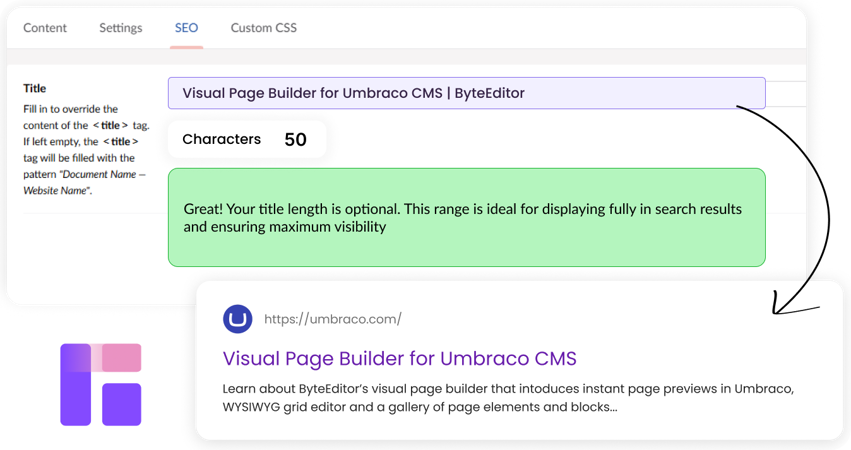
Task: Switch to the Settings tab
Action: click(120, 28)
